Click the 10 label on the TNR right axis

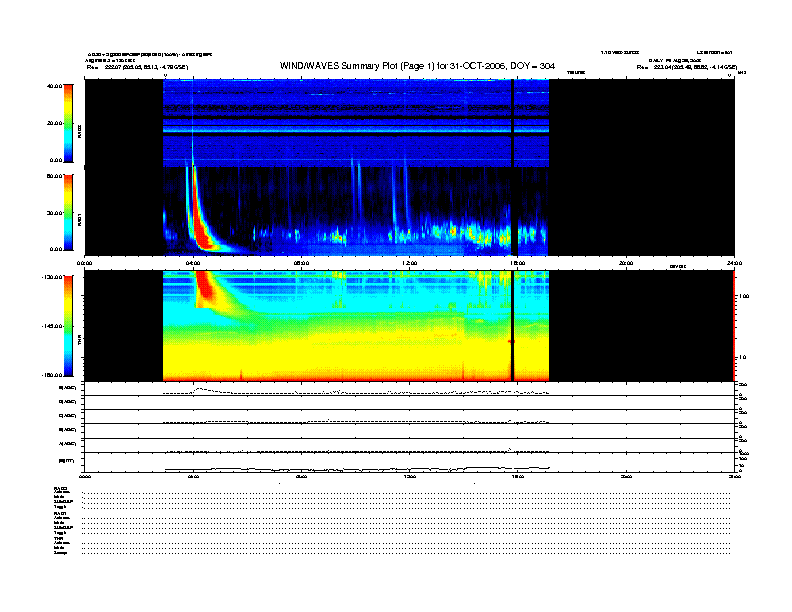(x=742, y=358)
